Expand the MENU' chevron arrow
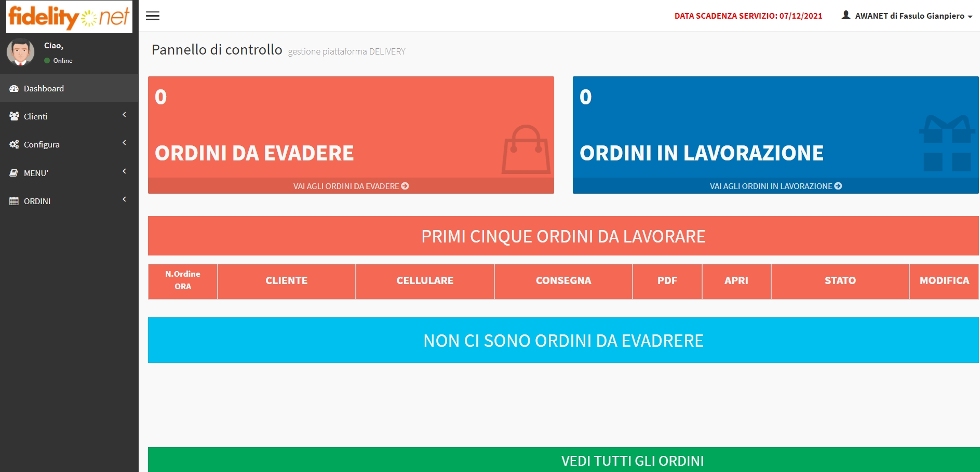Image resolution: width=980 pixels, height=472 pixels. pos(125,171)
